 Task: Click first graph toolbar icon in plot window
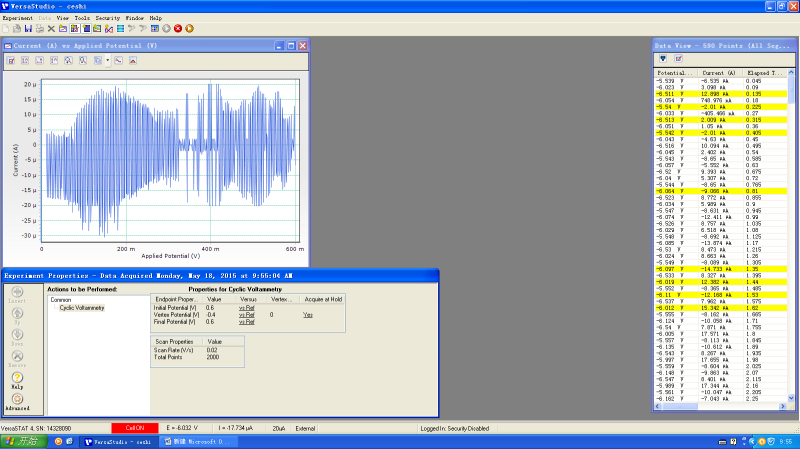(11, 60)
